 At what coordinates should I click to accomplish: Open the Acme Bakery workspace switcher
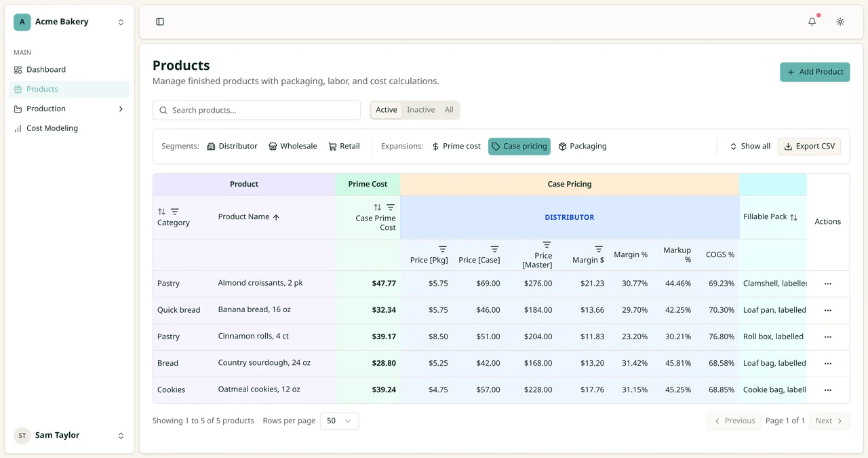(69, 22)
